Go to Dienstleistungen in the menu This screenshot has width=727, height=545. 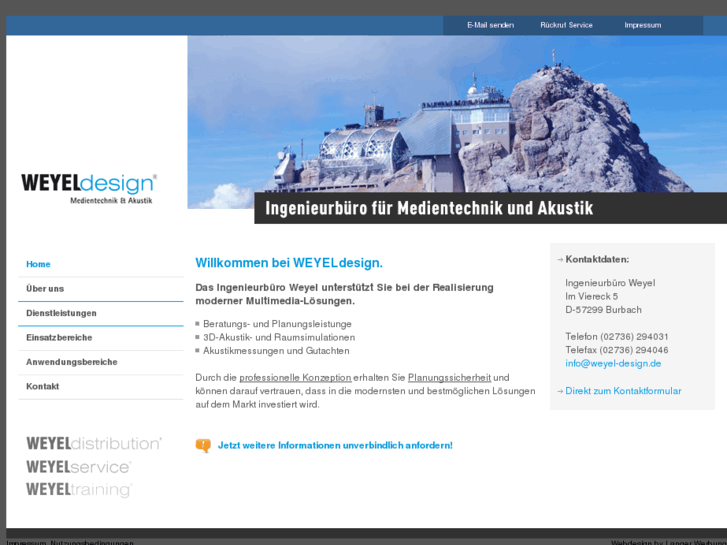61,314
